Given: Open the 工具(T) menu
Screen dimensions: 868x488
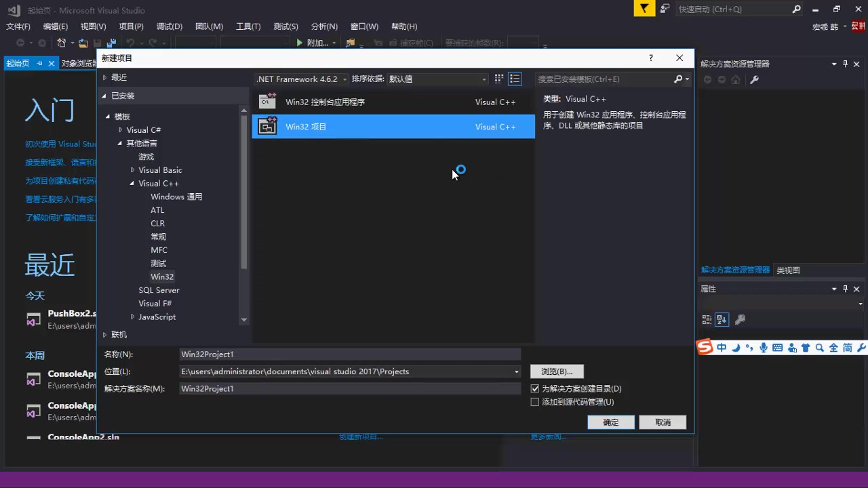Looking at the screenshot, I should [248, 26].
